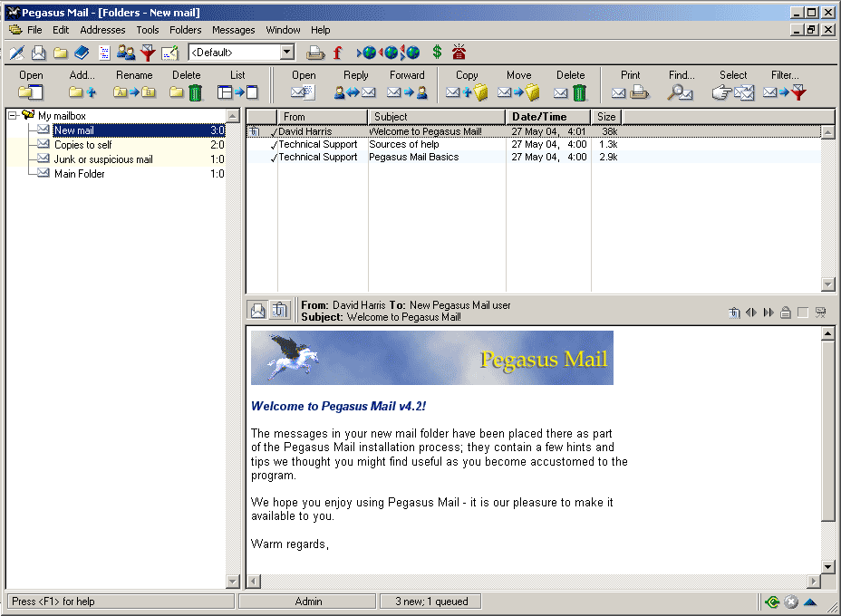Click the printer icon in top toolbar
Screen dimensions: 841x616
315,53
